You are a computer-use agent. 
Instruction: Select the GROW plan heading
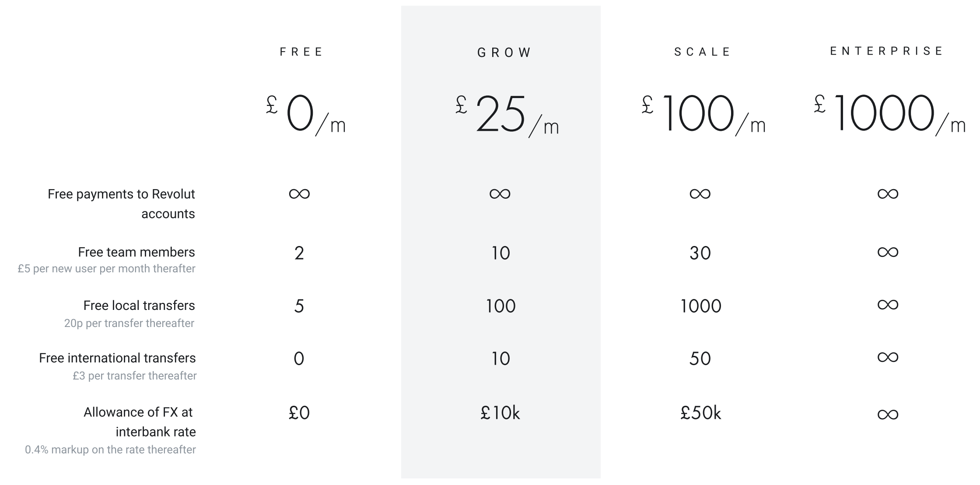point(504,53)
